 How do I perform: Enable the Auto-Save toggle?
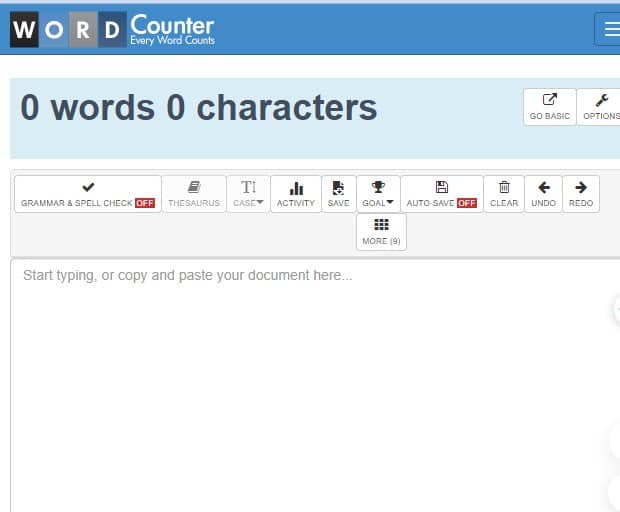click(x=441, y=194)
